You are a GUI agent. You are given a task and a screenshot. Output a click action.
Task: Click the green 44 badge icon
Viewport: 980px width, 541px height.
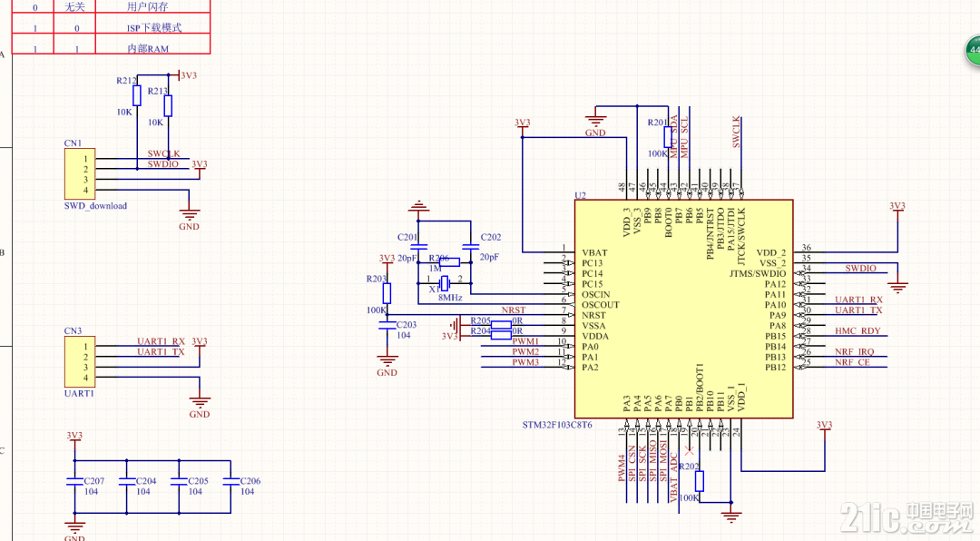coord(973,50)
